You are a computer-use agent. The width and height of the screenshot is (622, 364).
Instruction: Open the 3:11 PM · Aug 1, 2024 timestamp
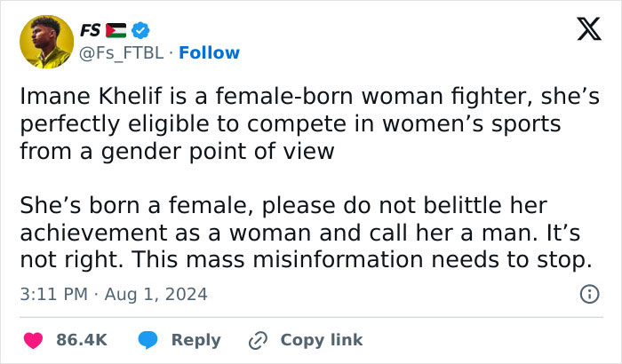click(x=112, y=294)
